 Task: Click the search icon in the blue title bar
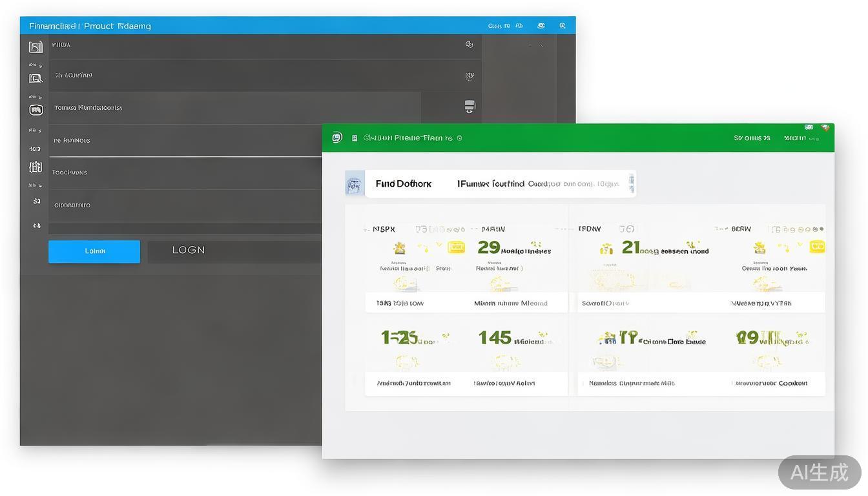(563, 26)
